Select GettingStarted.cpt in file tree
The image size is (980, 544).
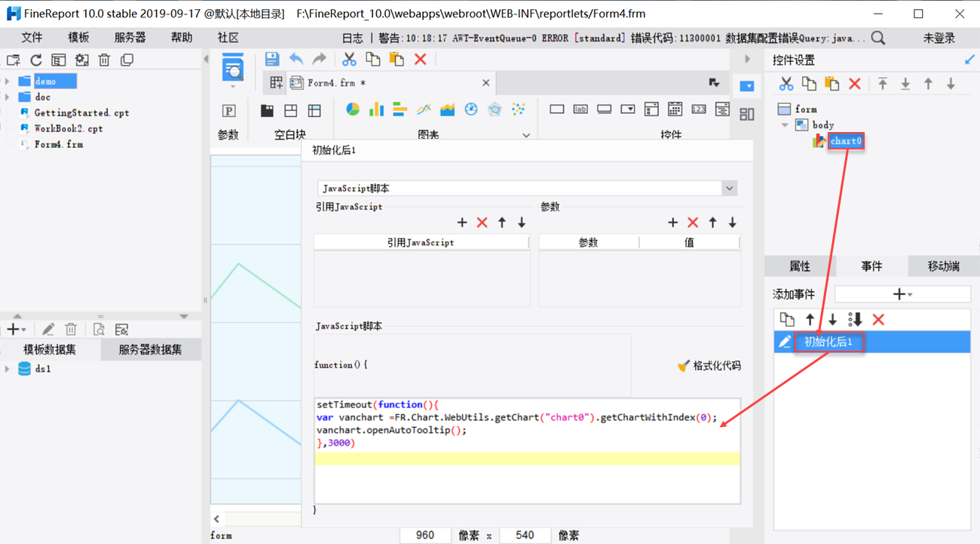[x=81, y=113]
